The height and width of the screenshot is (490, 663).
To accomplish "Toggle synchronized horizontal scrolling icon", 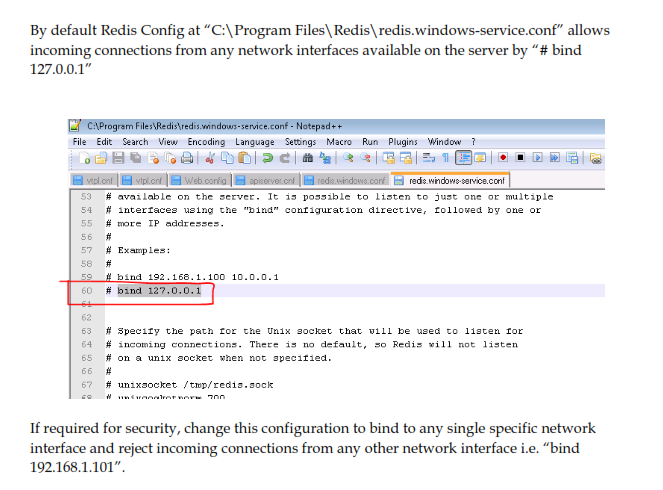I will (x=405, y=158).
